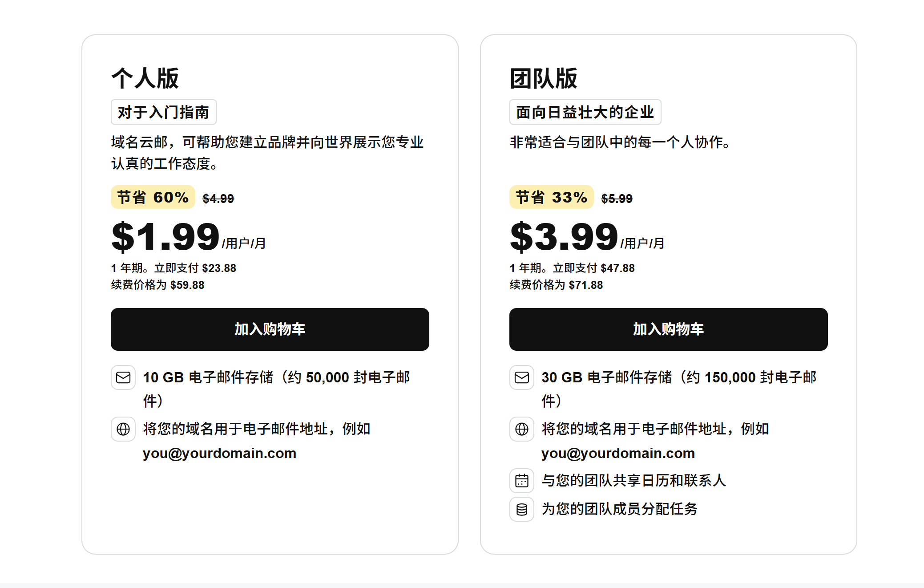Image resolution: width=924 pixels, height=588 pixels.
Task: Add 团队版 plan to cart
Action: pos(669,329)
